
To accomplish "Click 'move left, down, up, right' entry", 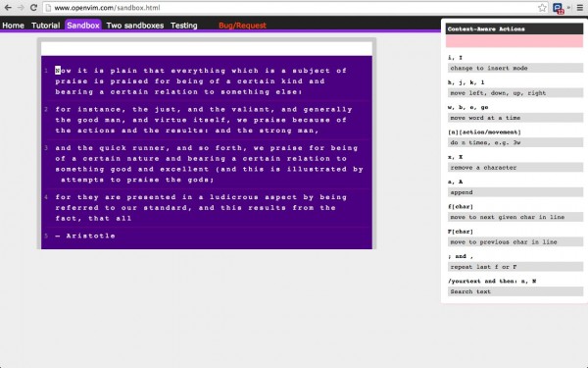I will pos(515,93).
